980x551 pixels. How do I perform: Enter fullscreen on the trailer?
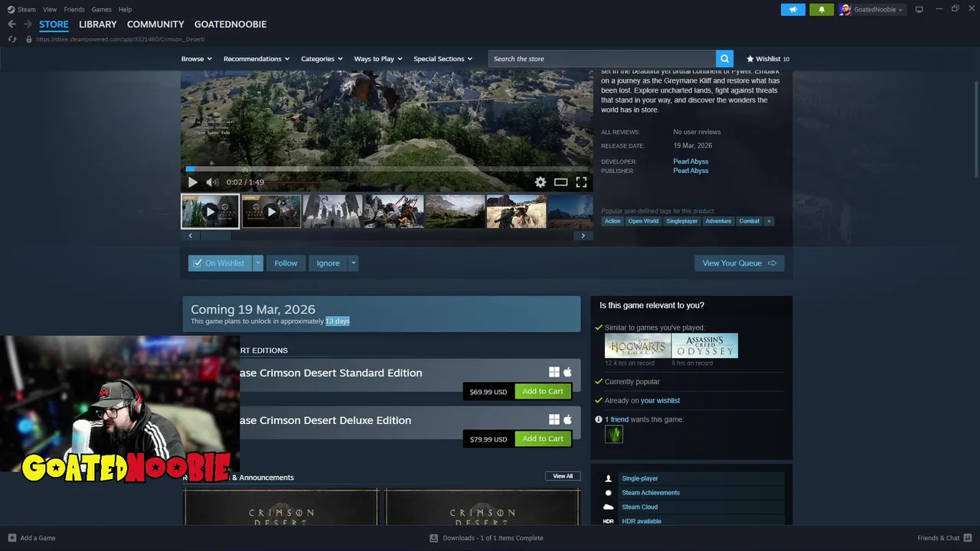(x=581, y=182)
